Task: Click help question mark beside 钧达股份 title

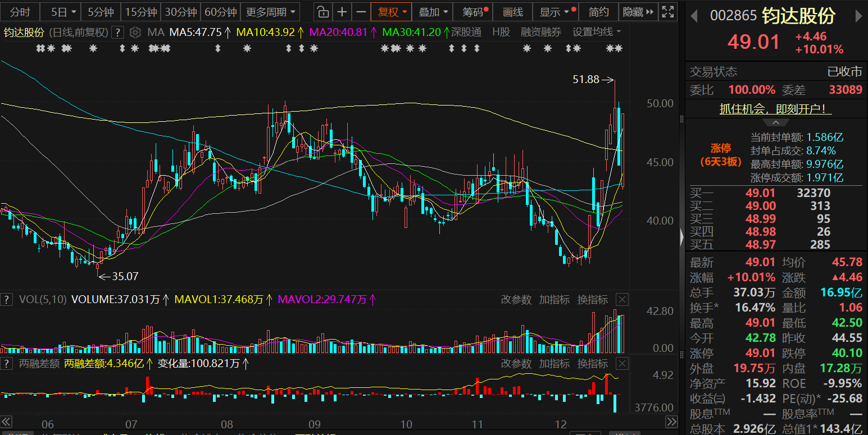Action: 117,32
